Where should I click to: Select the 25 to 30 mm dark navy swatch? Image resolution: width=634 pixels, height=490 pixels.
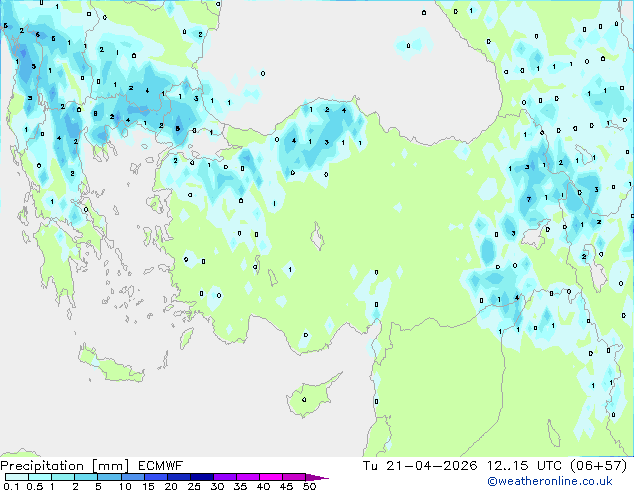point(202,477)
